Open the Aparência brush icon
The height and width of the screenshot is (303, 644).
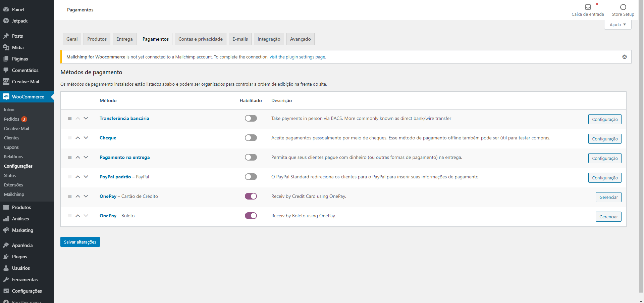click(6, 245)
